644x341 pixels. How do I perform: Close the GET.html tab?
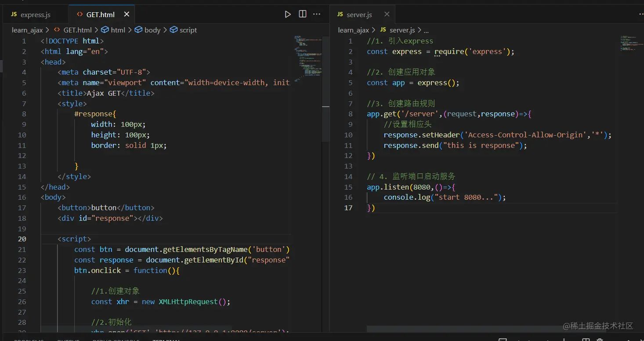tap(127, 14)
